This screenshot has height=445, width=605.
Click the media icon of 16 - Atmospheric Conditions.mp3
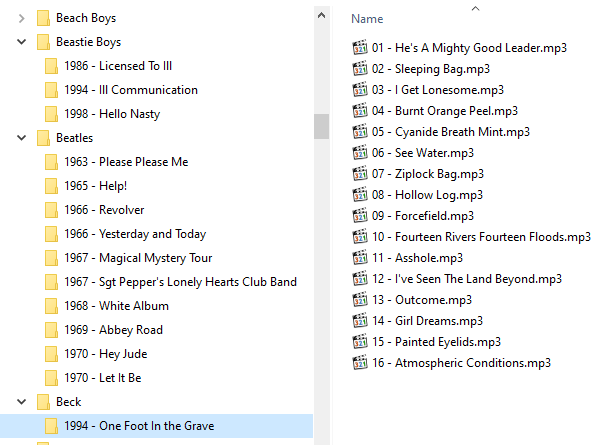tap(360, 363)
